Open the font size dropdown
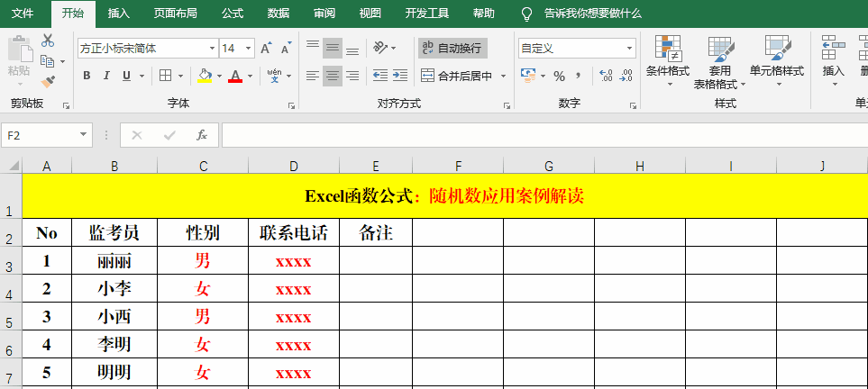The image size is (868, 389). pos(249,49)
